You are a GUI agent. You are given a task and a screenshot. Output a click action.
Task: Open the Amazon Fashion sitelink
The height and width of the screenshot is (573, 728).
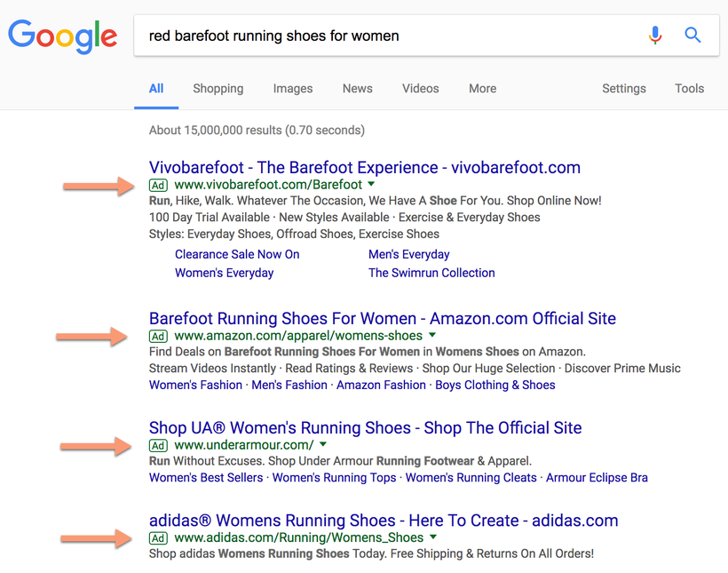click(381, 385)
